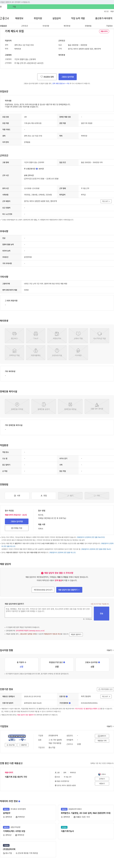The image size is (114, 868).
Task: Click the 채용정보 이력 button
Action: 102,741
